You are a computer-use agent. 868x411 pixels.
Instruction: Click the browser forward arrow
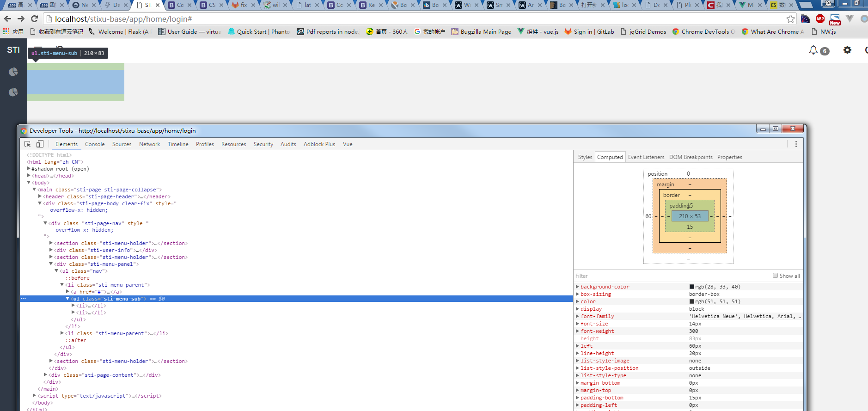coord(21,18)
